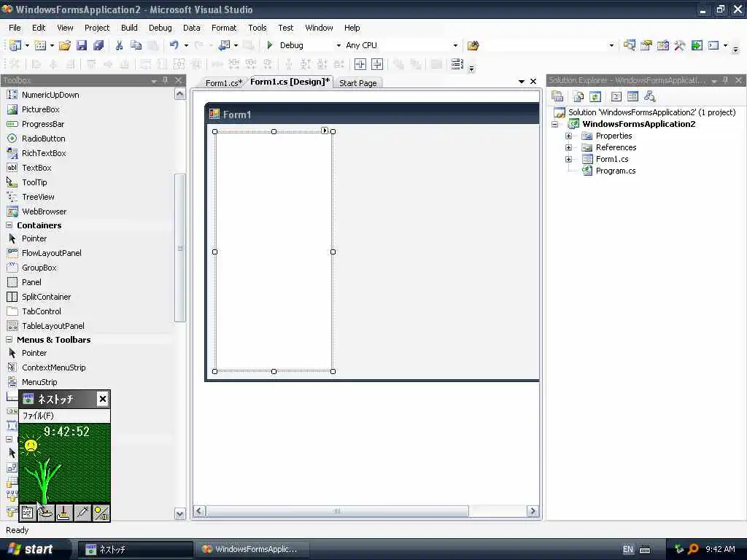Click the Save floppy disk icon
Image resolution: width=747 pixels, height=560 pixels.
[82, 45]
